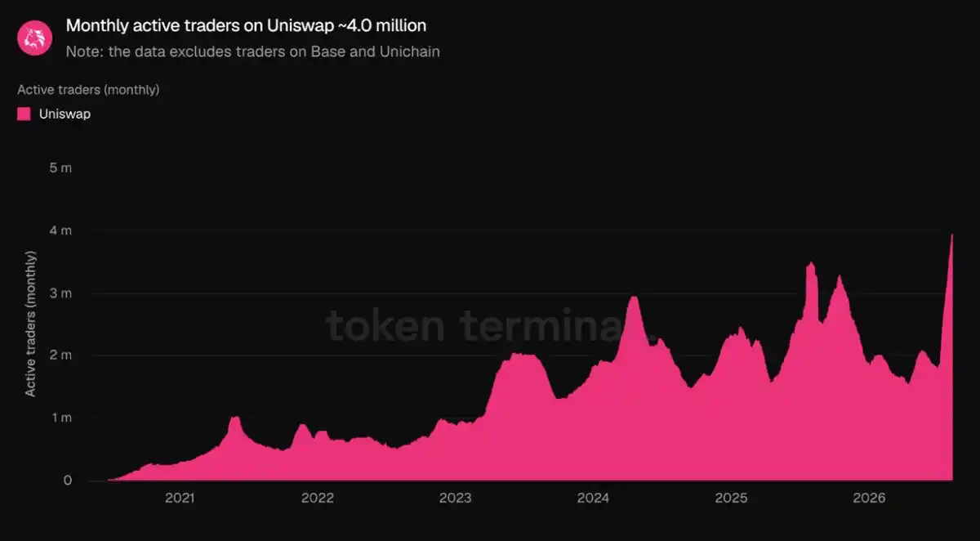980x541 pixels.
Task: Select the 2023 x-axis label
Action: (455, 498)
